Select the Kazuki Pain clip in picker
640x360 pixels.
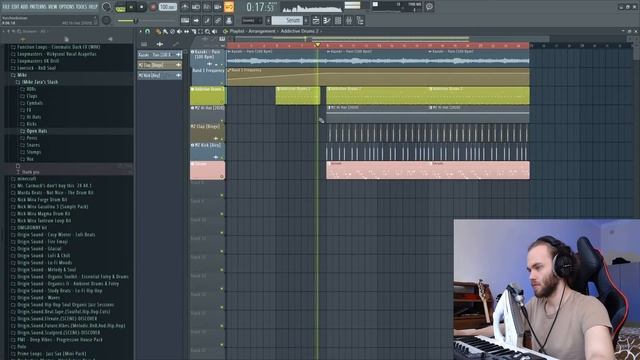click(x=160, y=55)
